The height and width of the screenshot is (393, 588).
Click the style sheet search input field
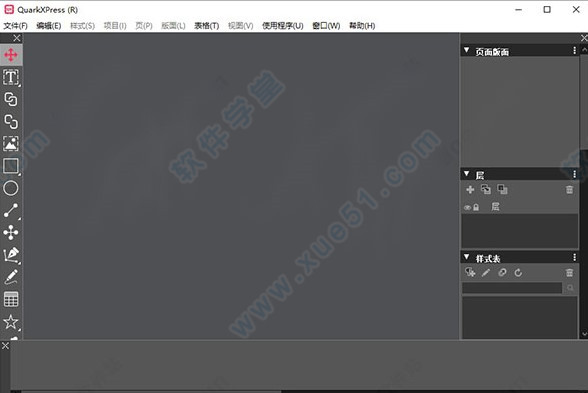[512, 288]
